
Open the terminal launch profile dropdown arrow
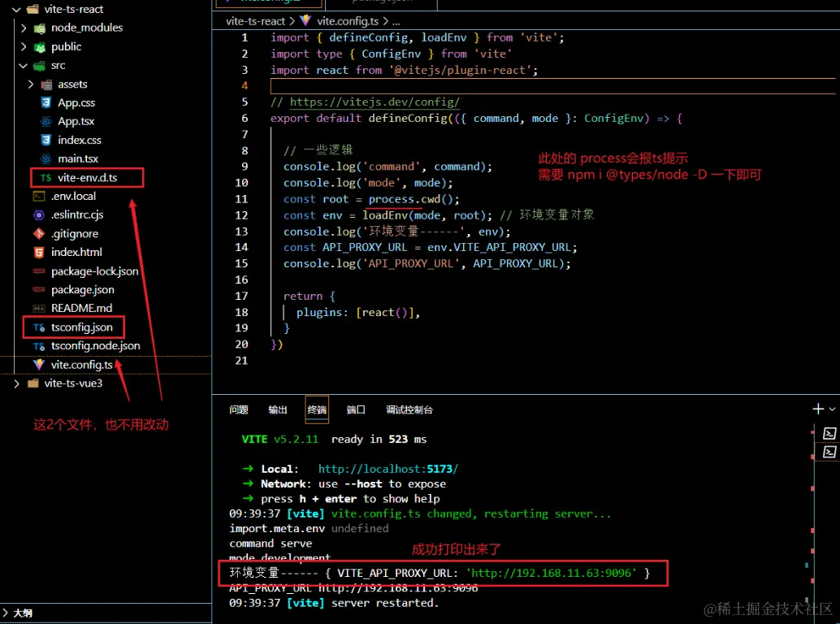coord(832,409)
